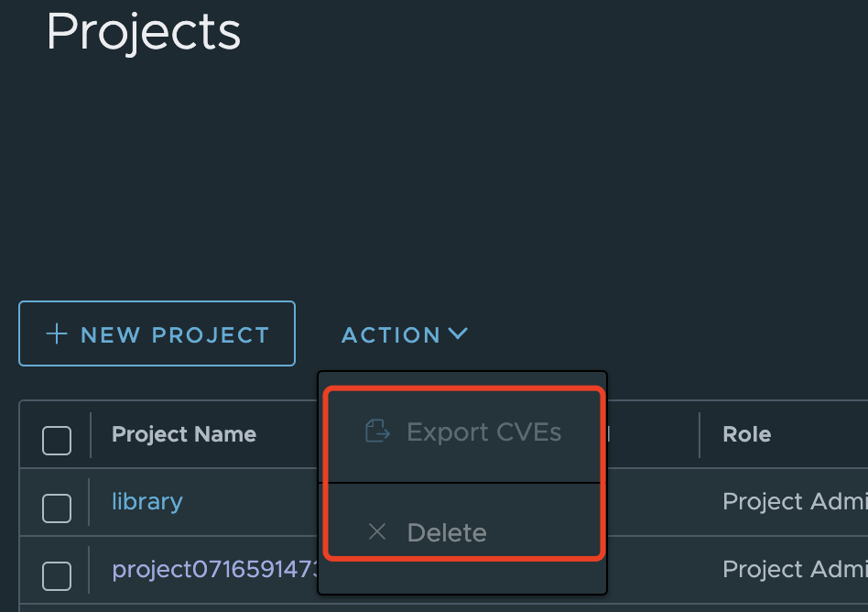Check the select-all checkbox in table header
868x612 pixels.
point(56,440)
